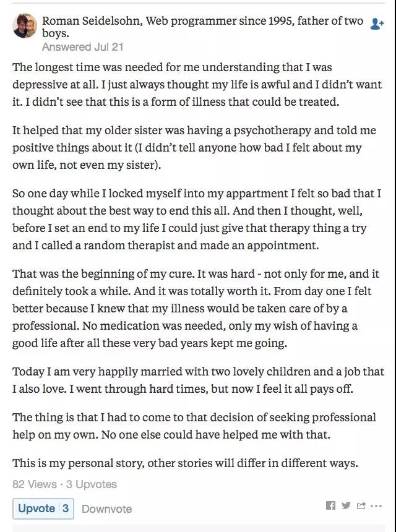The image size is (396, 532).
Task: Select paragraph starting 'That was the beginning of my cure'
Action: 196,309
